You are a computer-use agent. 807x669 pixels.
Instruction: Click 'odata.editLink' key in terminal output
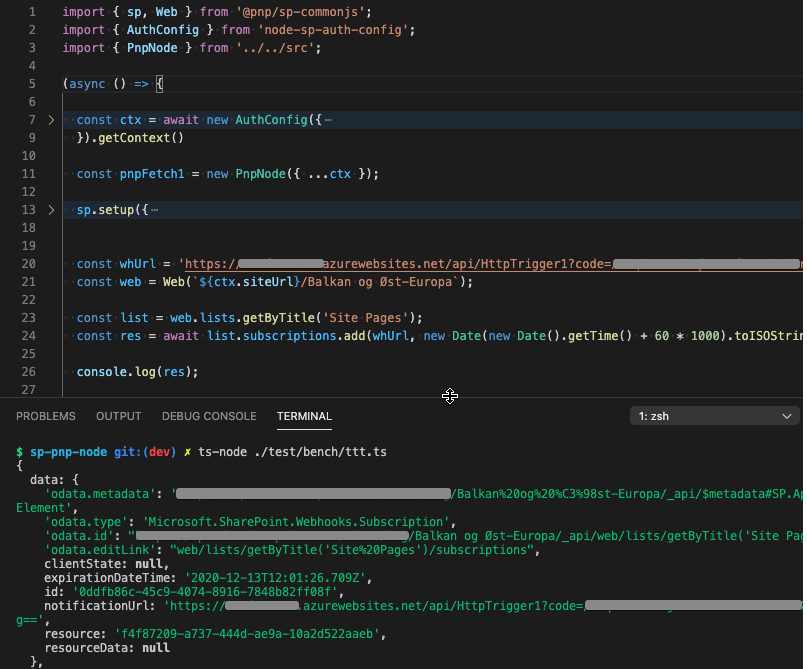coord(100,550)
